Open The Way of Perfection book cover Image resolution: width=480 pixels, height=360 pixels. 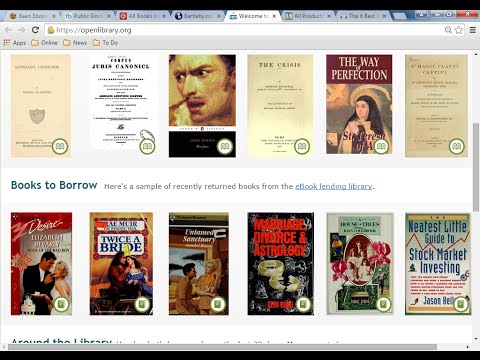[359, 104]
